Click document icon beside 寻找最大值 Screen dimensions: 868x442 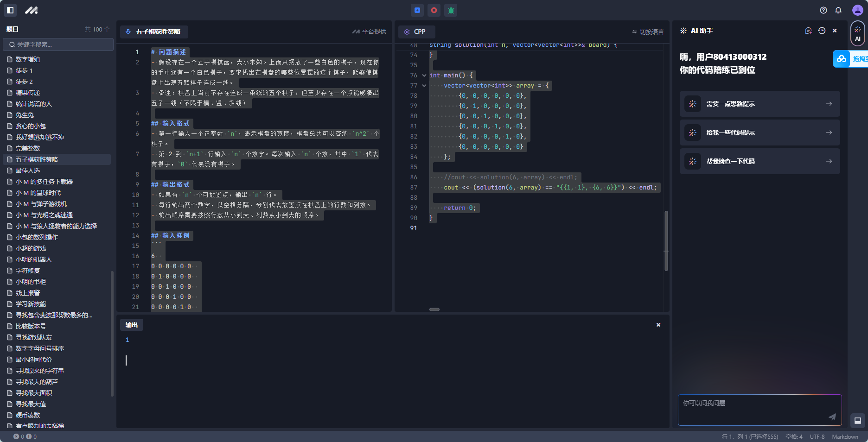click(10, 404)
